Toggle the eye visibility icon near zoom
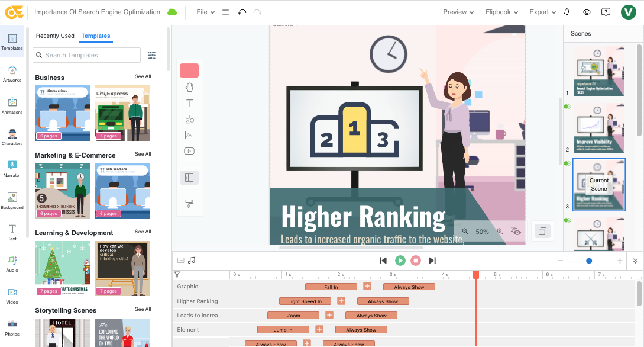The height and width of the screenshot is (347, 644). pos(515,232)
